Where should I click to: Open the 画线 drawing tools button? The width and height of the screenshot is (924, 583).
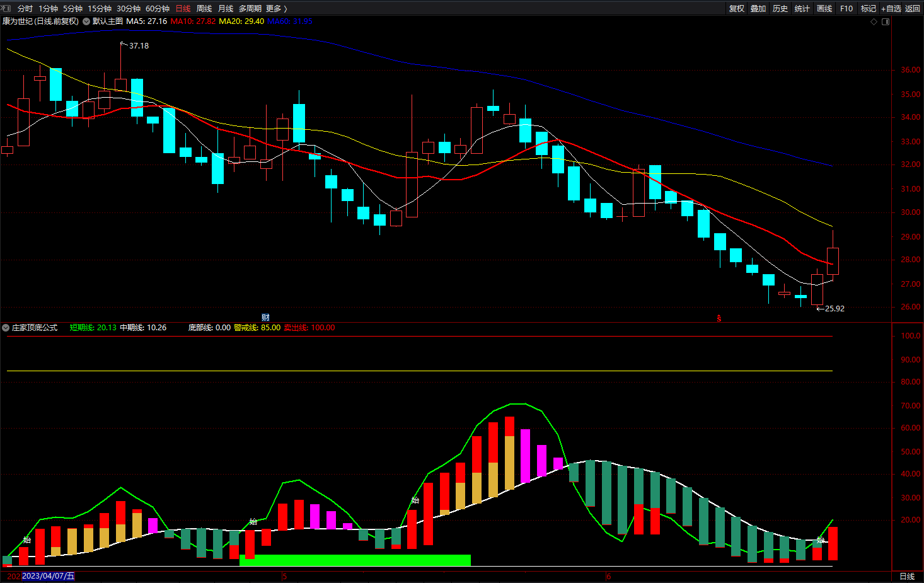click(824, 8)
